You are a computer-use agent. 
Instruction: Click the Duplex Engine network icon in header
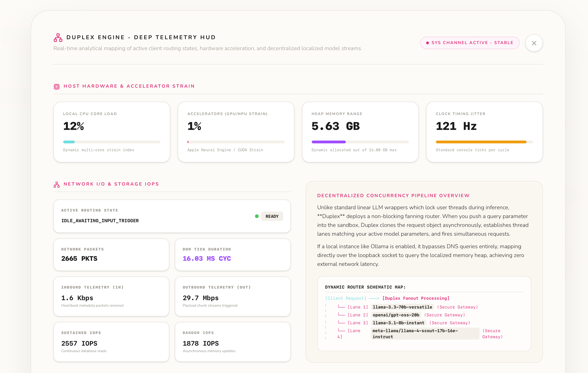58,38
